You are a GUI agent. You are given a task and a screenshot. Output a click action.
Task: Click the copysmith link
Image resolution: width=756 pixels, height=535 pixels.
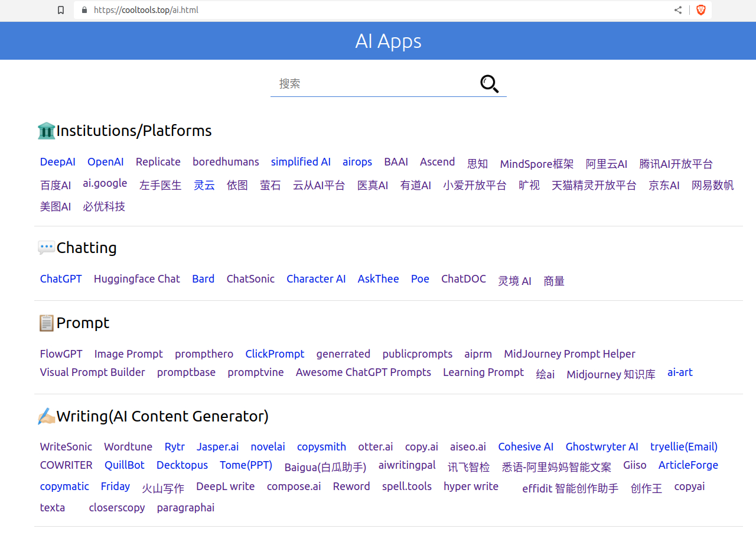pos(321,447)
